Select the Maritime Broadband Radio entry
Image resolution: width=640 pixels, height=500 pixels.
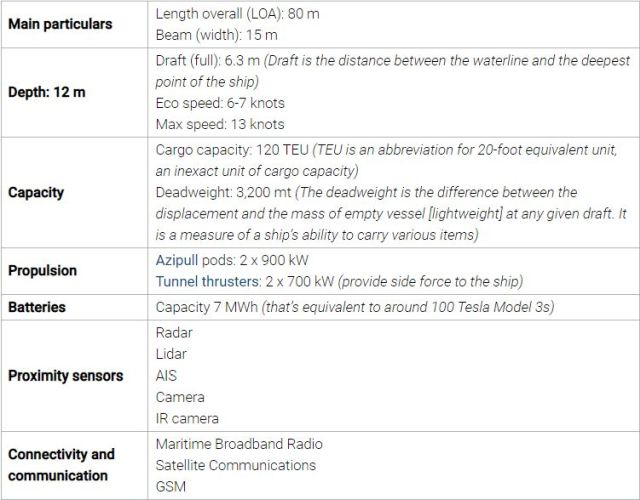[239, 444]
